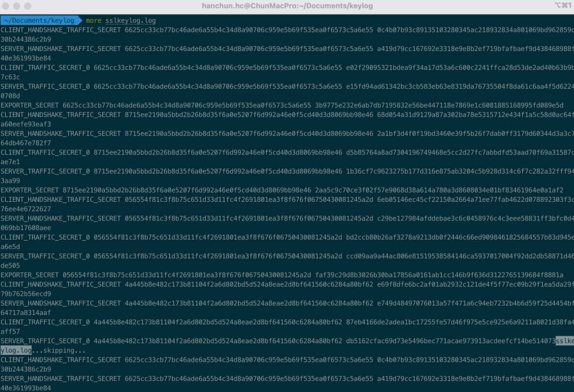Close the terminal window
The width and height of the screenshot is (574, 392).
click(6, 6)
